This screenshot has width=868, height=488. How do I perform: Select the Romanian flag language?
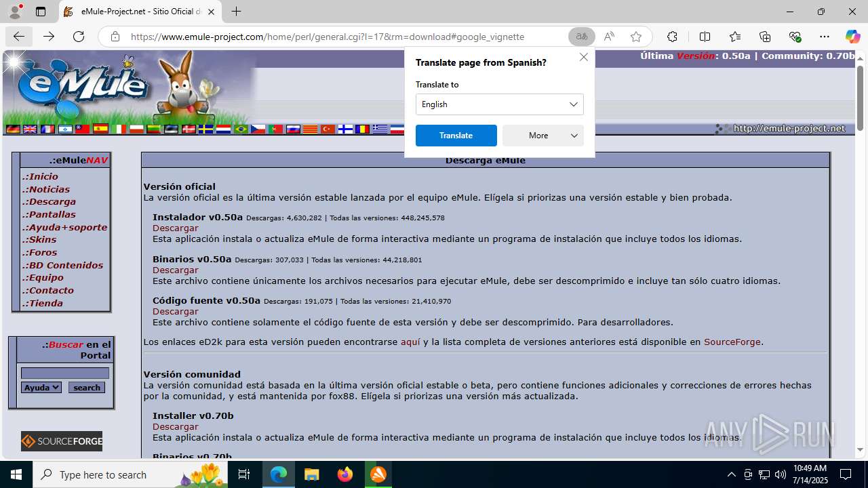[363, 129]
